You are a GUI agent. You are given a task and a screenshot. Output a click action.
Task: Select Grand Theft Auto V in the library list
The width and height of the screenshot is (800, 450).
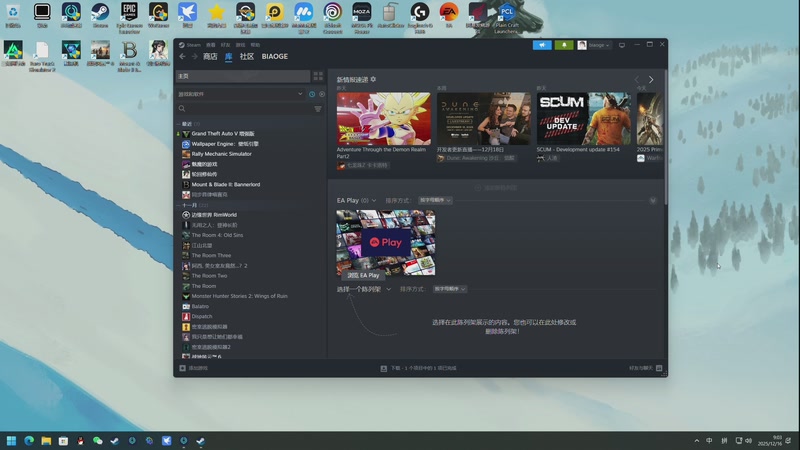[223, 134]
